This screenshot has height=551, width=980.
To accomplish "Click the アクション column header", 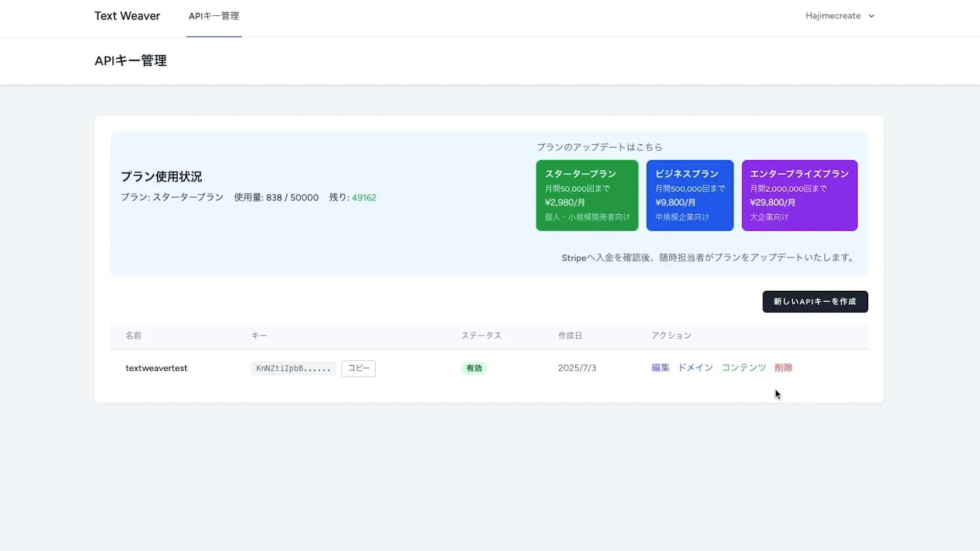I will point(671,336).
